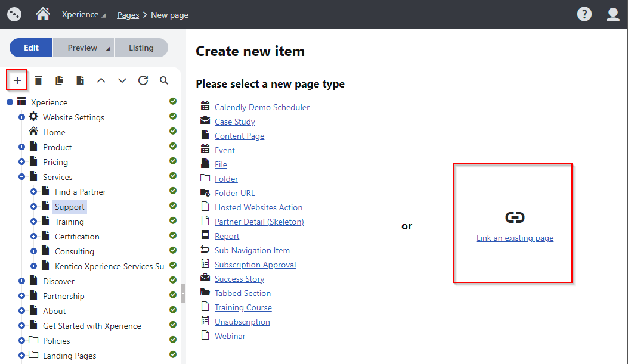Image resolution: width=628 pixels, height=364 pixels.
Task: Choose the Hosted Websites Action page type
Action: click(258, 207)
